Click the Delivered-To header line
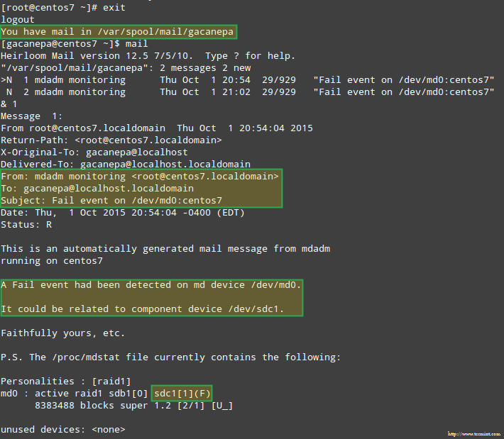This screenshot has width=504, height=439. tap(125, 165)
